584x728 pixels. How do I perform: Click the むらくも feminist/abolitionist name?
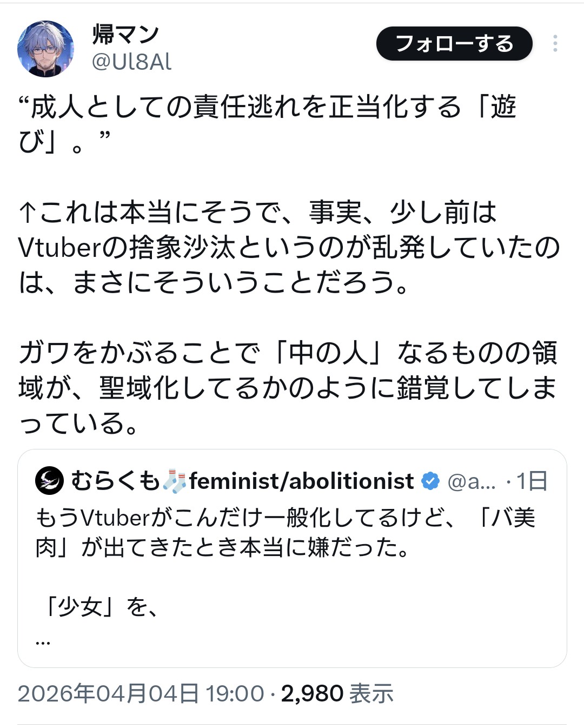point(242,480)
